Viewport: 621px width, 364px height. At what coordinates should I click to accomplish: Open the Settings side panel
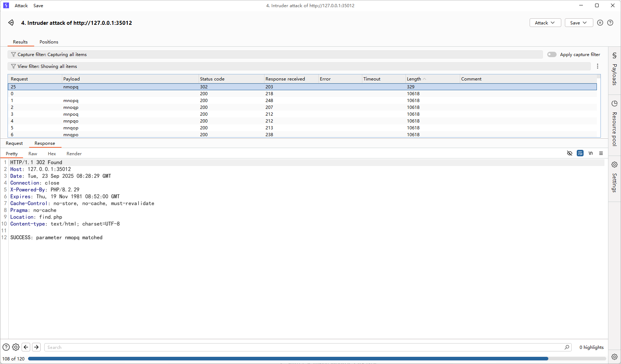click(x=615, y=177)
